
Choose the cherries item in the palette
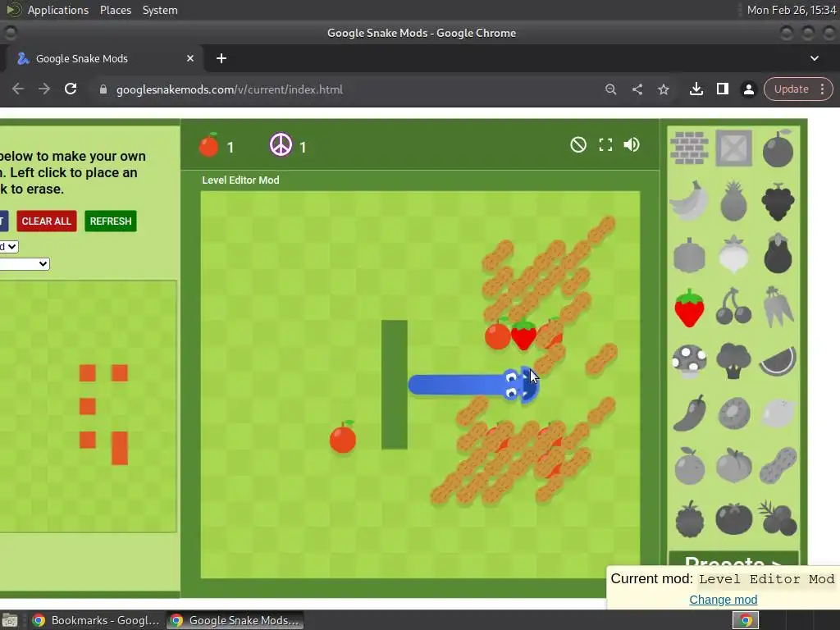pyautogui.click(x=733, y=307)
